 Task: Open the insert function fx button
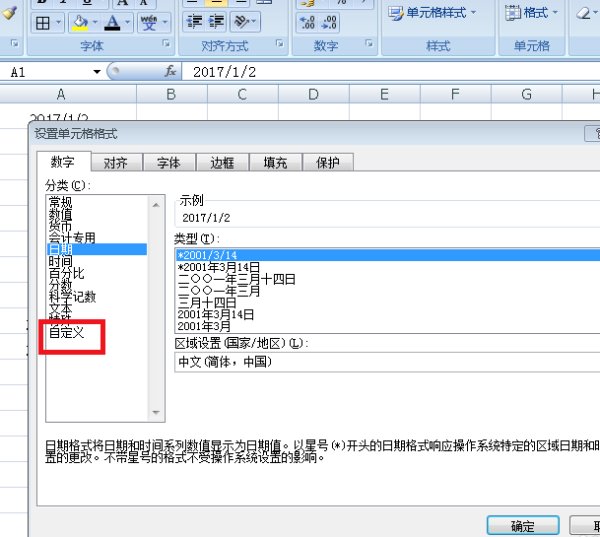coord(170,71)
